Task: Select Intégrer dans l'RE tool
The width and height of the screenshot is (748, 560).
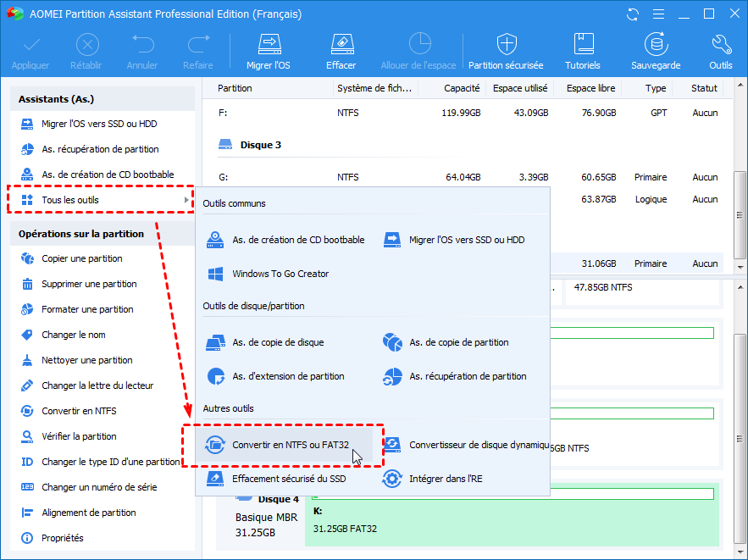Action: [433, 479]
